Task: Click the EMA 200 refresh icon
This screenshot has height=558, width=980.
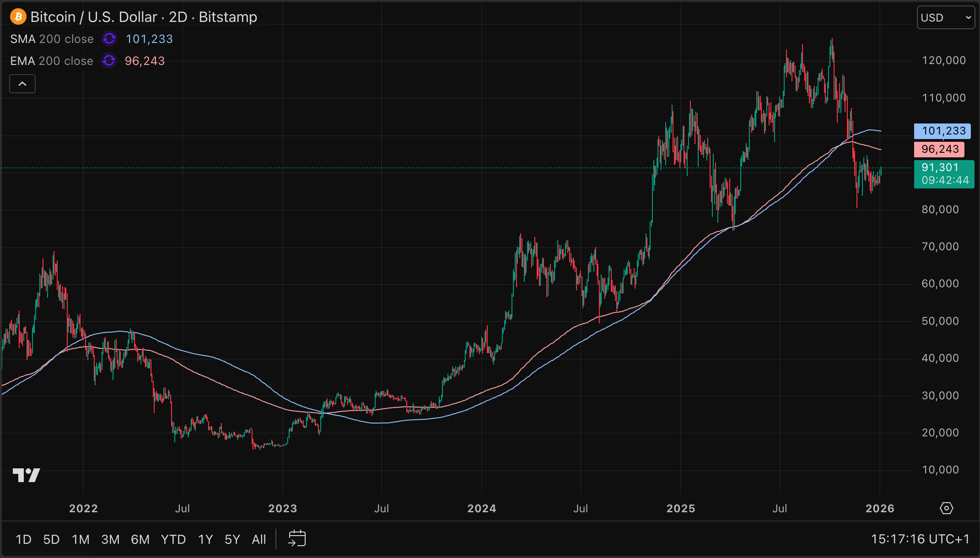Action: pyautogui.click(x=109, y=61)
